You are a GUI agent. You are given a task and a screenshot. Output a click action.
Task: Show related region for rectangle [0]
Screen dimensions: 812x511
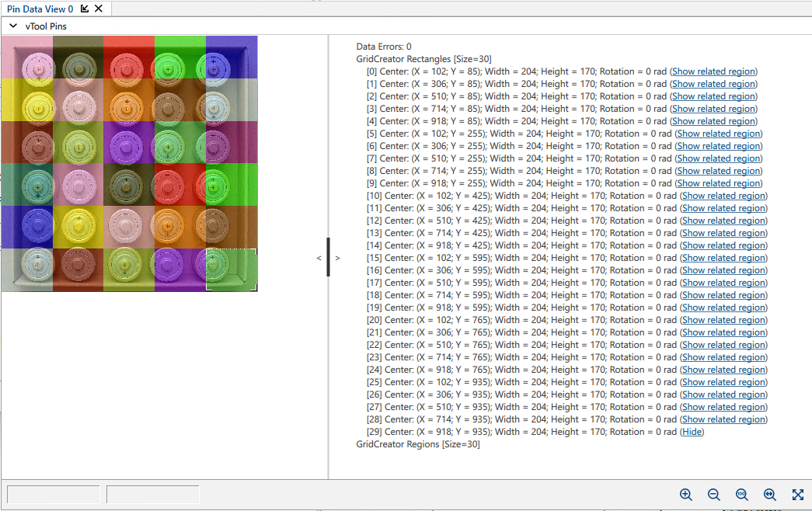713,71
